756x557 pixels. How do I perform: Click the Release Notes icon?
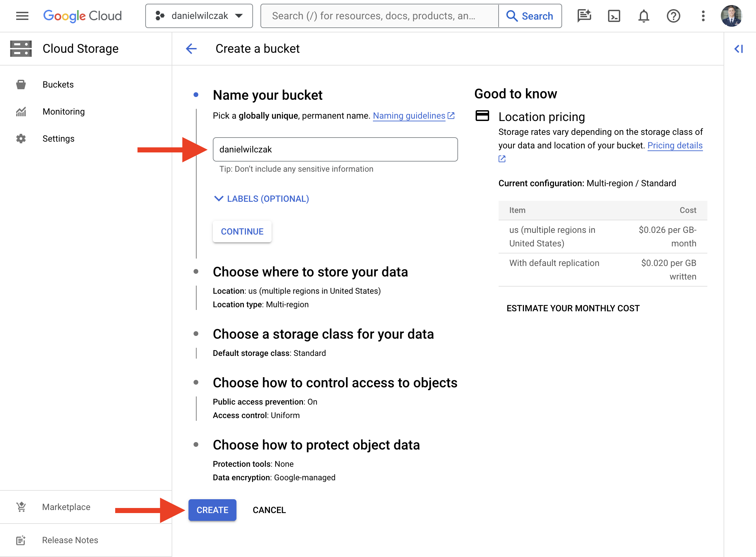21,540
